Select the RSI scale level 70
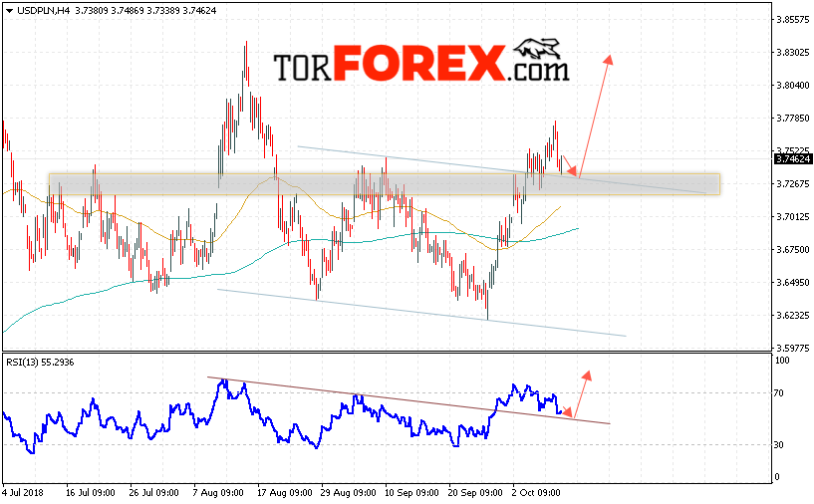 point(779,392)
